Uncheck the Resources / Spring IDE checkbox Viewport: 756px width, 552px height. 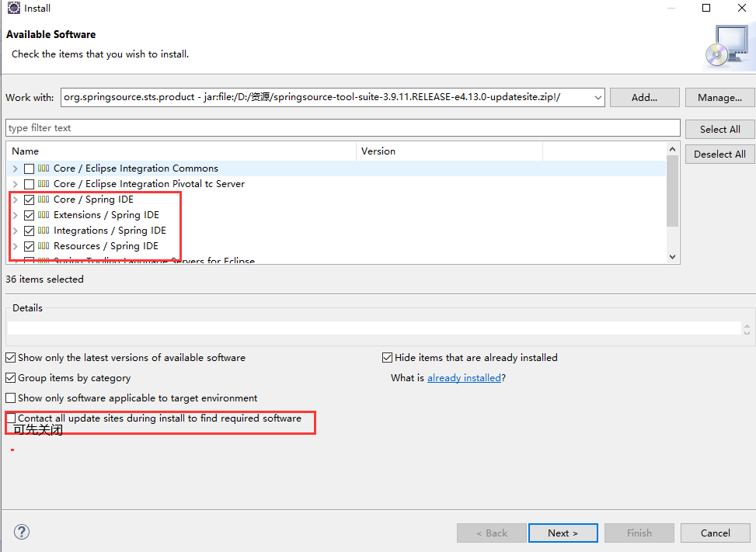click(29, 246)
